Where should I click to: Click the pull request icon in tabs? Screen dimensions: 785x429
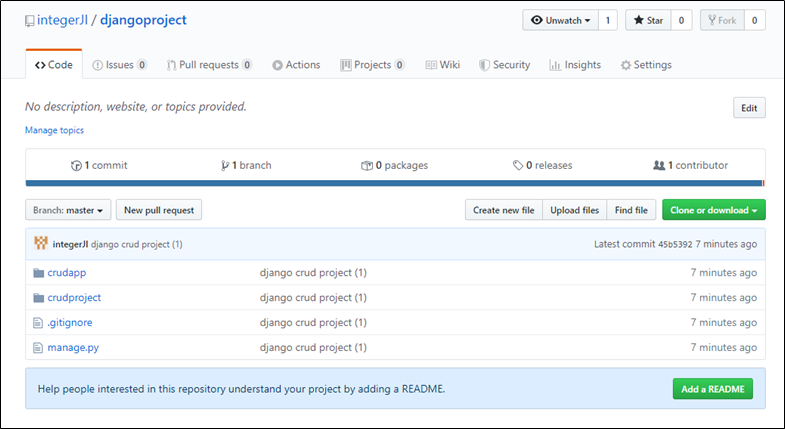[171, 65]
